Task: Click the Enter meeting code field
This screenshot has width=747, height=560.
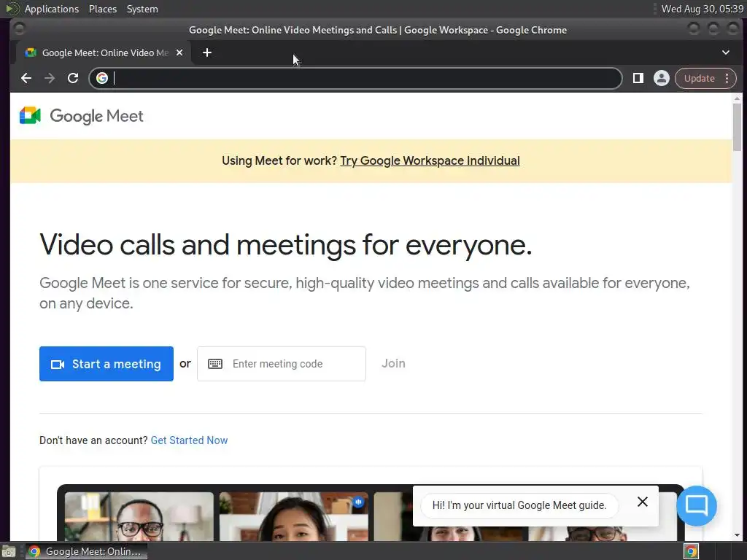Action: pos(282,364)
